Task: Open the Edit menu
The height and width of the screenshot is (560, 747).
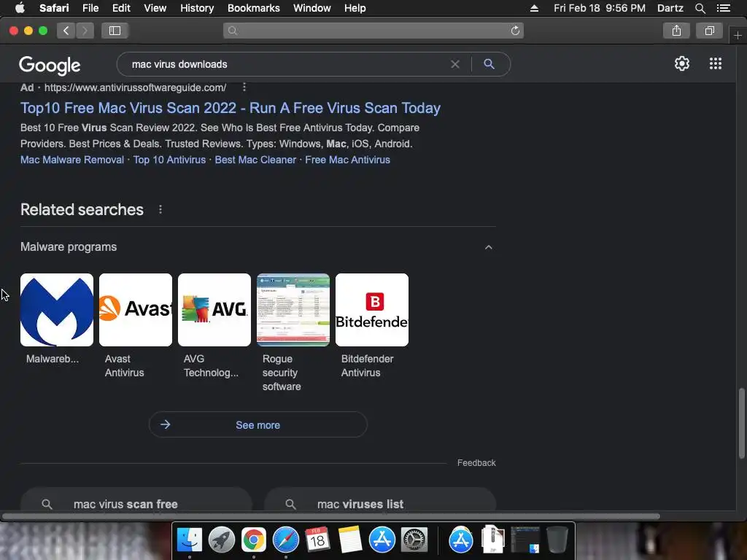Action: coord(121,8)
